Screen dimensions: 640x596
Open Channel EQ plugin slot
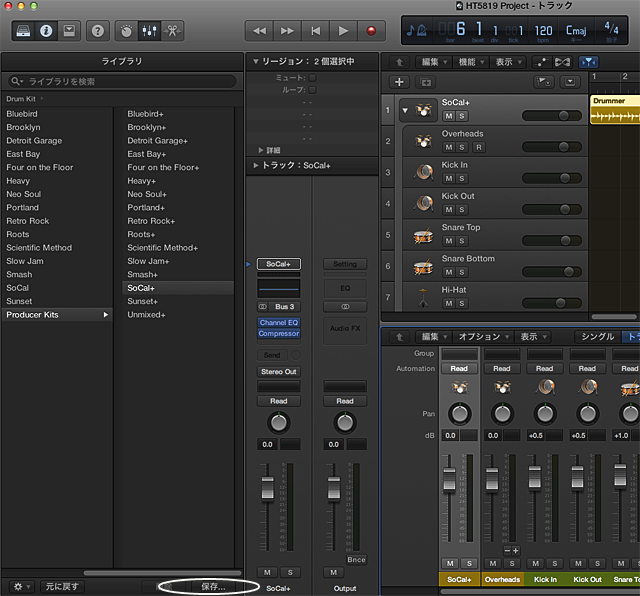point(279,322)
